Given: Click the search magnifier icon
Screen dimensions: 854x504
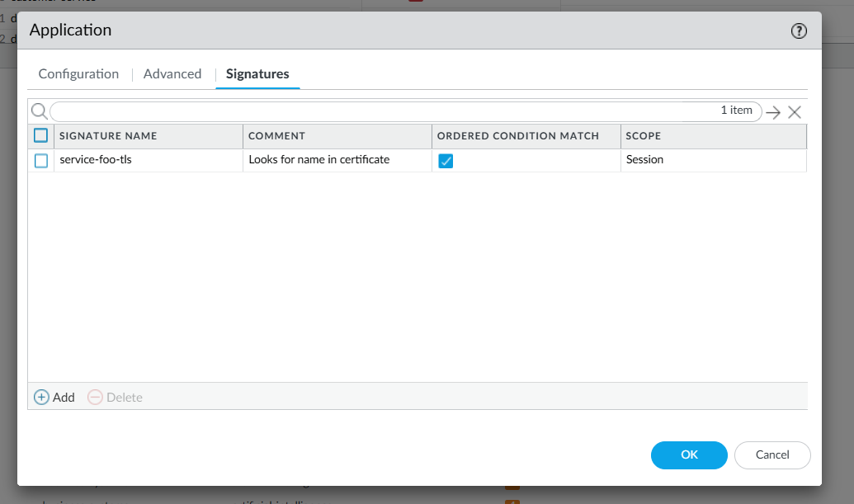Looking at the screenshot, I should (39, 111).
